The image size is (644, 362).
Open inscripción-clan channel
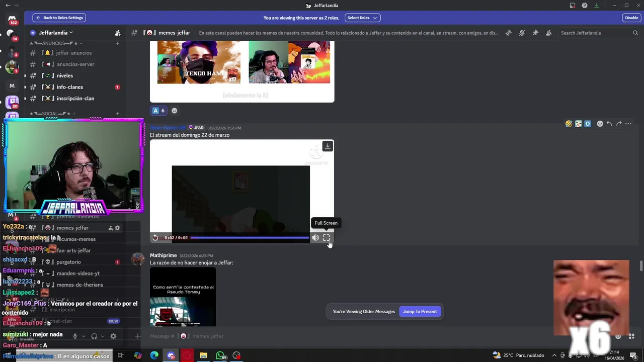[75, 99]
